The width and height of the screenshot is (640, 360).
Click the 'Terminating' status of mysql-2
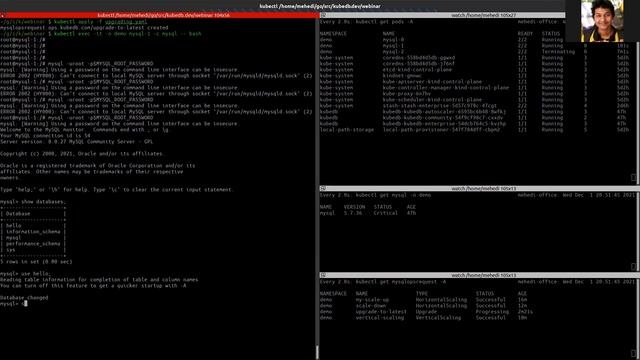point(558,52)
